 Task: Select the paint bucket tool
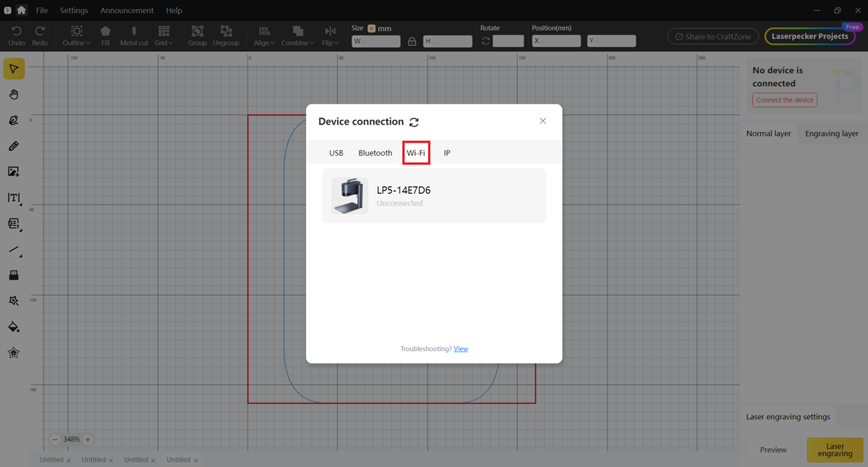pyautogui.click(x=14, y=327)
